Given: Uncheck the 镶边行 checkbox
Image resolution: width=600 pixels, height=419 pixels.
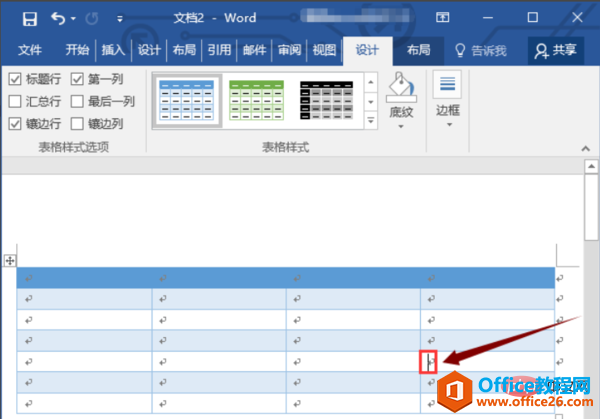Looking at the screenshot, I should [15, 124].
